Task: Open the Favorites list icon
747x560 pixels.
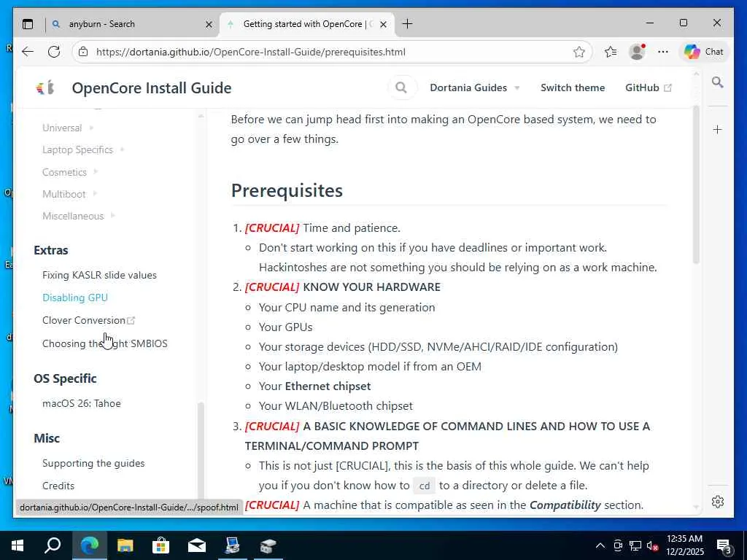Action: click(611, 52)
